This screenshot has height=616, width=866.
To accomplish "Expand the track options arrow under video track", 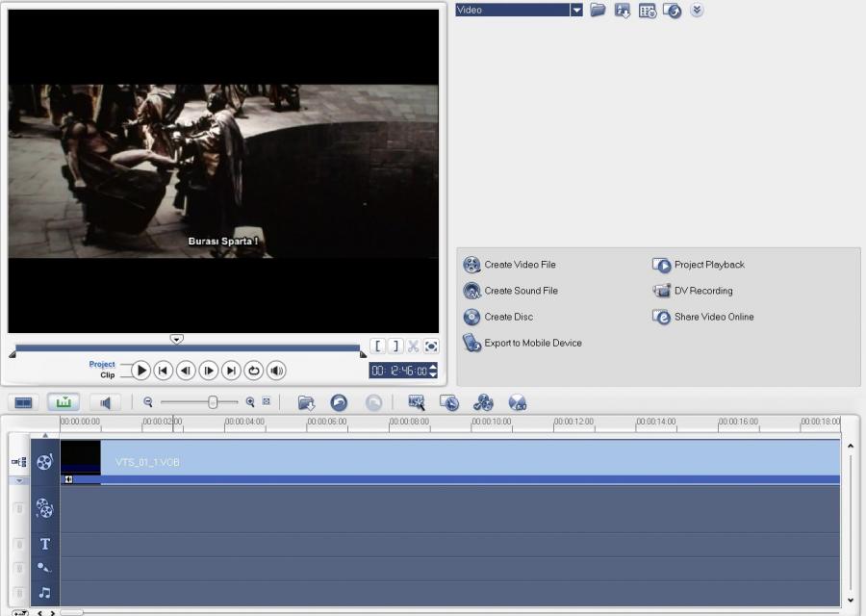I will (19, 481).
